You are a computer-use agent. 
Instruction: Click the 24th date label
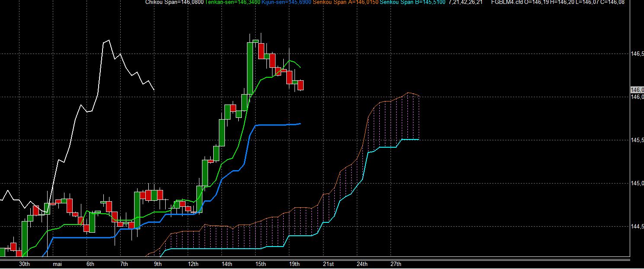(362, 264)
